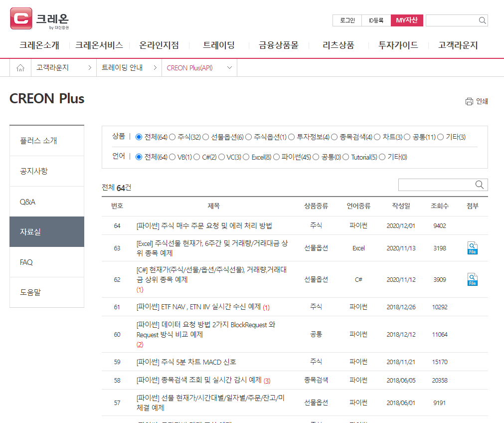
Task: Open FAQ in sidebar
Action: [x=47, y=262]
